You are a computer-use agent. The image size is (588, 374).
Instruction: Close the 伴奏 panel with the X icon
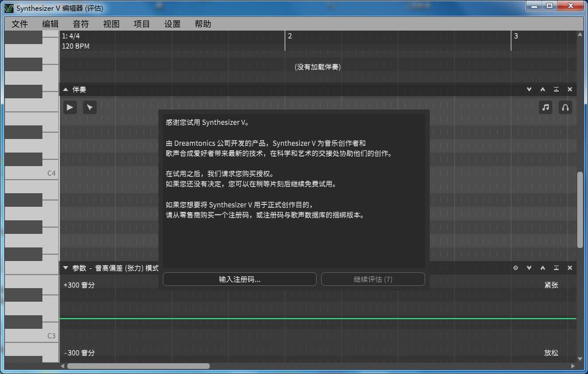[x=570, y=89]
